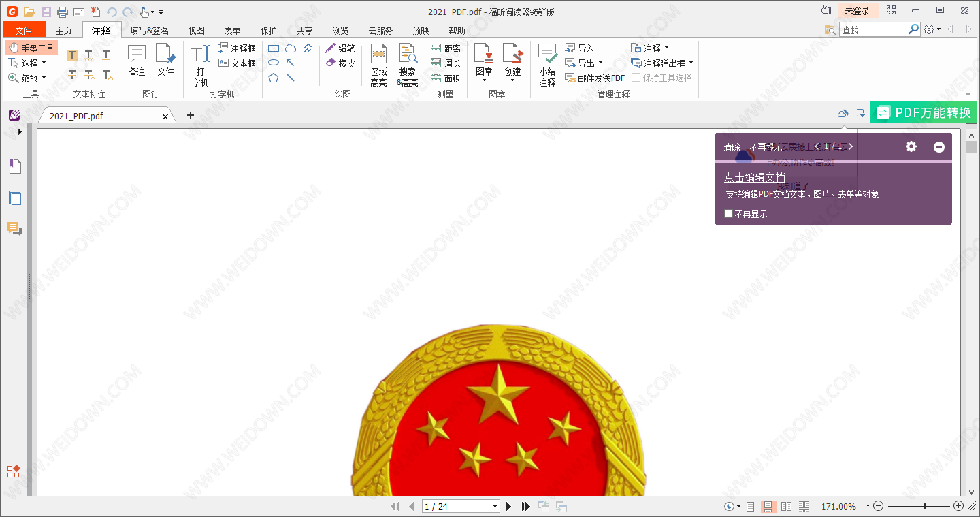
Task: Send comments via 邮件发送FDF
Action: pos(595,78)
